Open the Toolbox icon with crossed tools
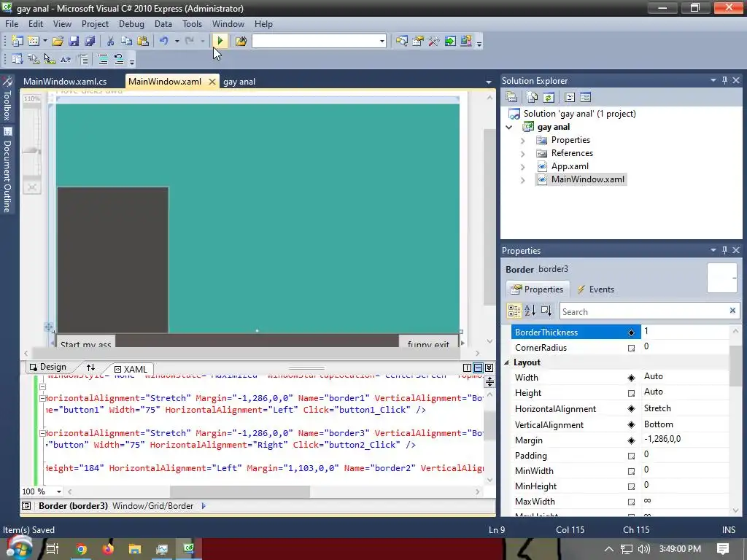 click(x=433, y=41)
